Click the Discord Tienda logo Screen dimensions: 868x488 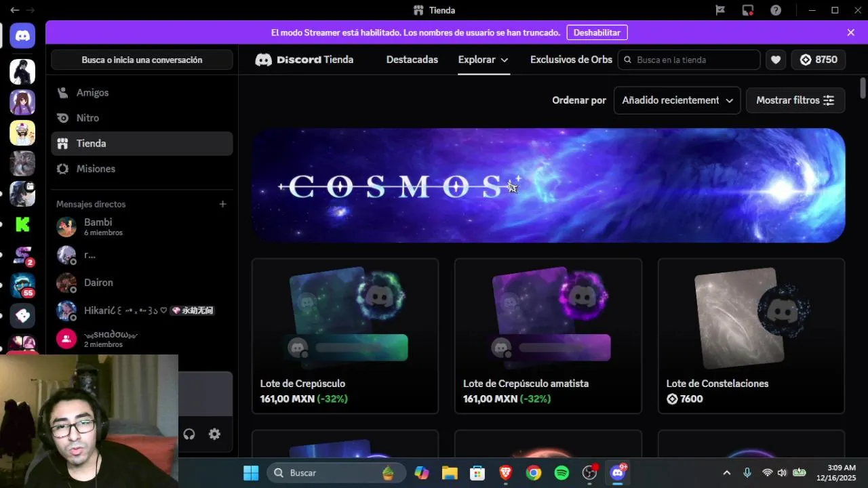pos(304,60)
